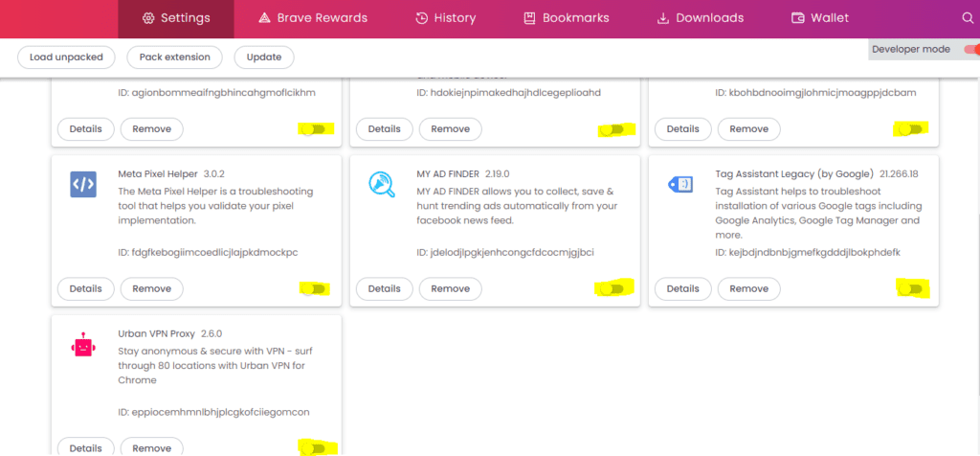Viewport: 980px width, 456px height.
Task: Open Details for Meta Pixel Helper
Action: pos(85,289)
